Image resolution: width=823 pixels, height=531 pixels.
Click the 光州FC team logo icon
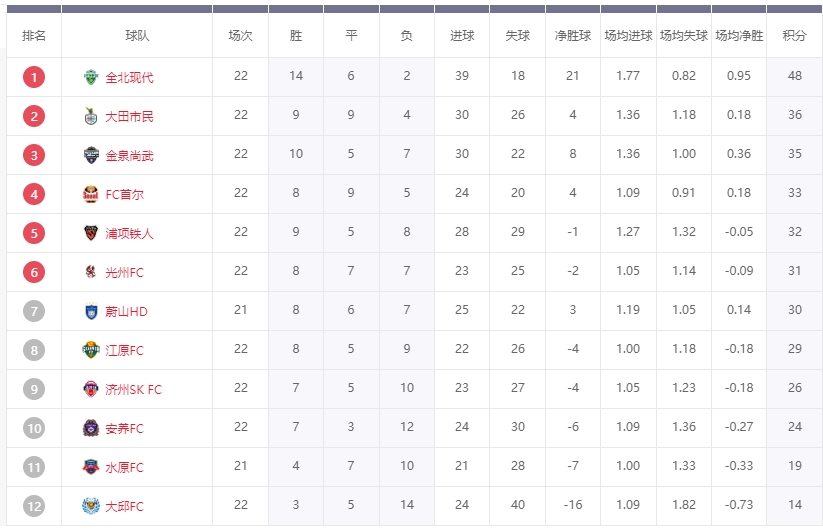[x=92, y=272]
